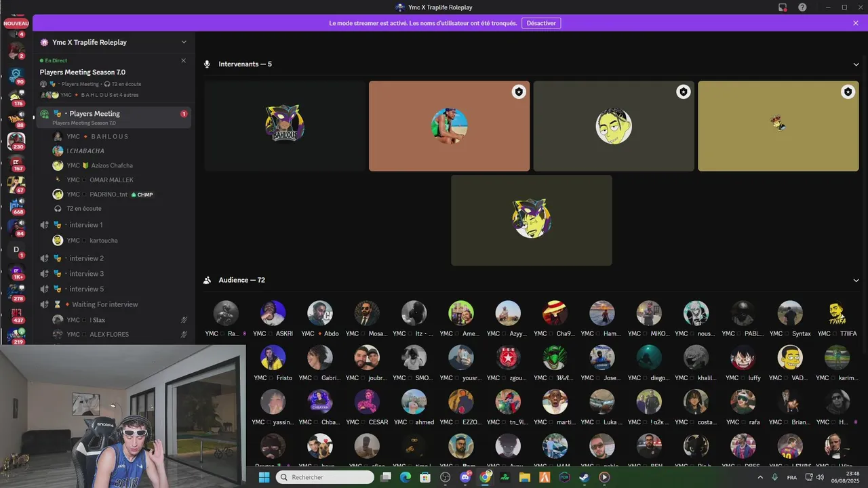Open the server badged 437 in the sidebar

[x=16, y=314]
